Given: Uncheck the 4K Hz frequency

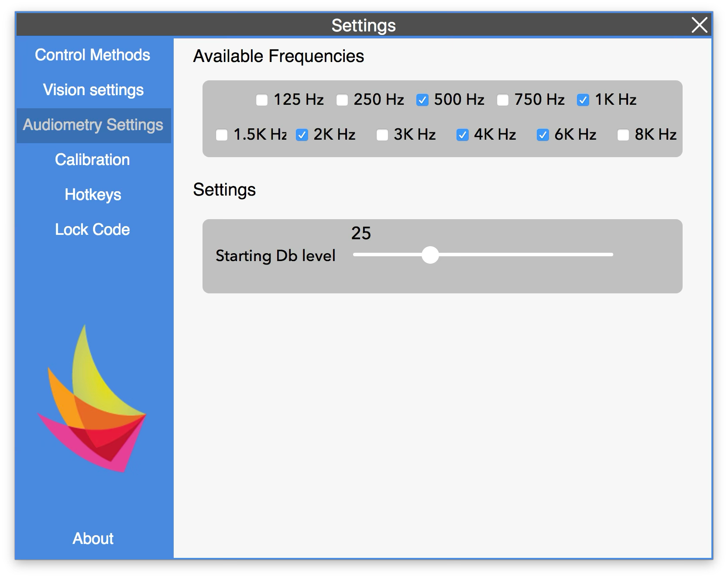Looking at the screenshot, I should [462, 135].
